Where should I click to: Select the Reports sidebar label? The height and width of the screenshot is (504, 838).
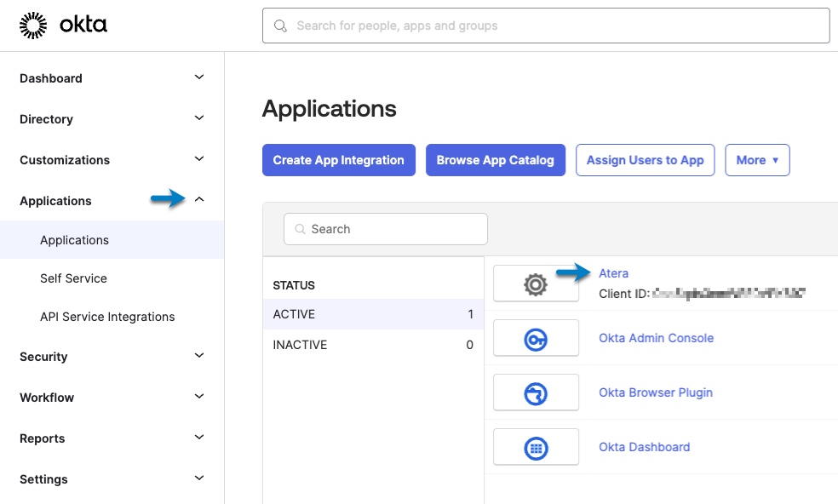coord(43,438)
